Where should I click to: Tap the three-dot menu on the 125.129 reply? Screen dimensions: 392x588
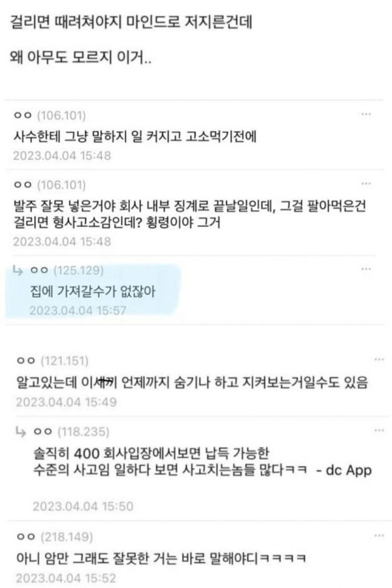point(366,269)
